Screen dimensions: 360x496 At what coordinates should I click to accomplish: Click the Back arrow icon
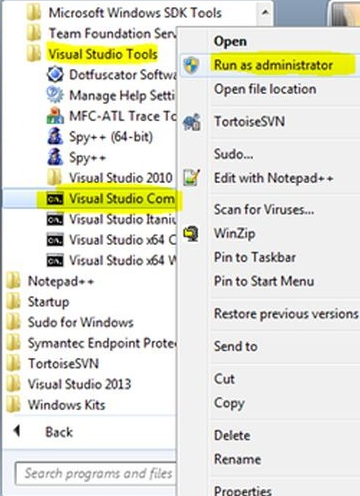tap(17, 431)
